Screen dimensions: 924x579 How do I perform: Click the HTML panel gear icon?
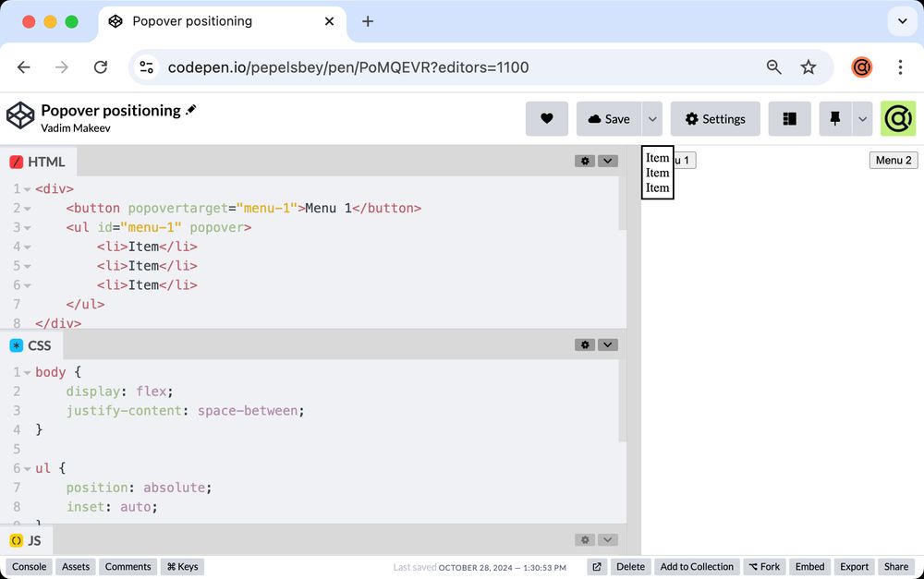(x=585, y=161)
